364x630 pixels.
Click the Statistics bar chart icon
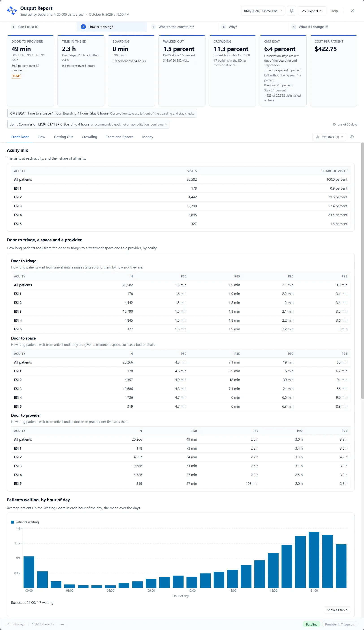tap(317, 137)
